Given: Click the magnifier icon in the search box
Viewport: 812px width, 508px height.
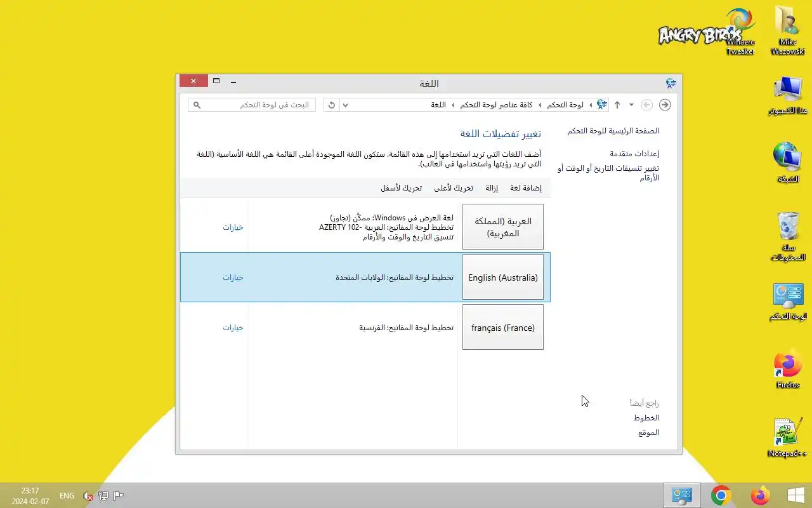Looking at the screenshot, I should 197,105.
